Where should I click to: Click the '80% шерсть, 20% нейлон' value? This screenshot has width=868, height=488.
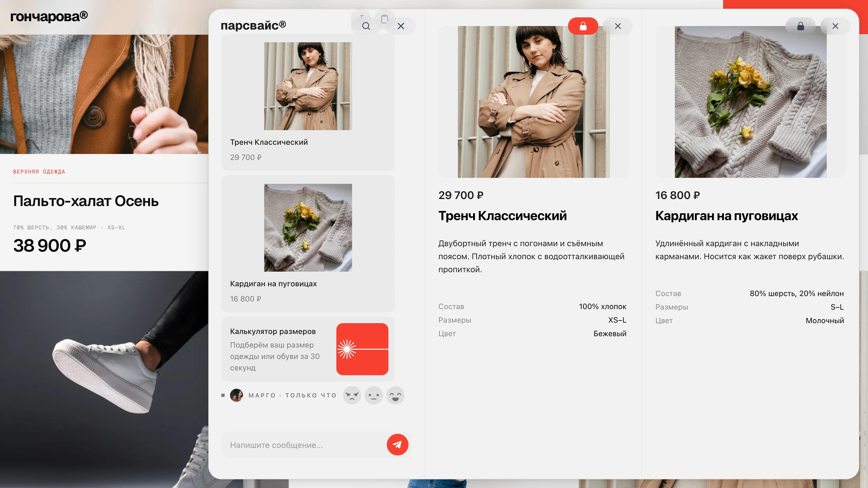[797, 294]
